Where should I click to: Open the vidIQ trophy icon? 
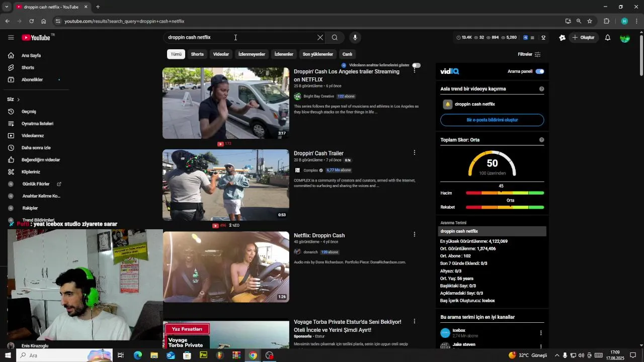pyautogui.click(x=543, y=37)
